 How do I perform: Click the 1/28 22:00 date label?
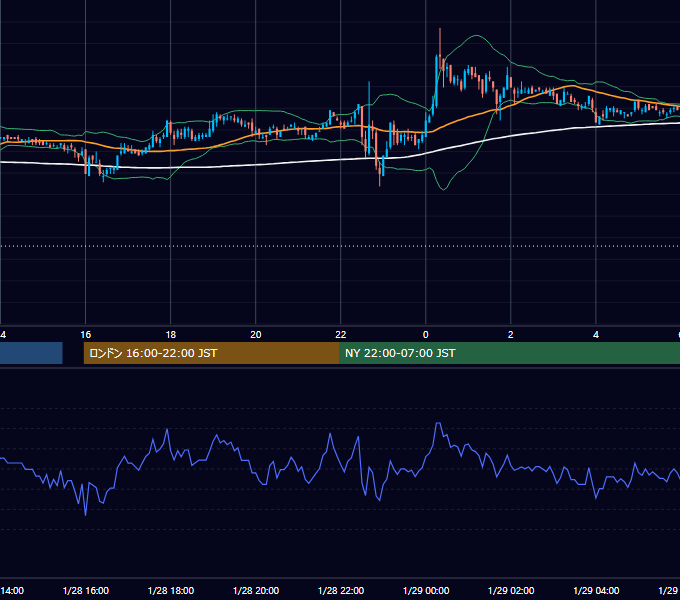coord(341,590)
